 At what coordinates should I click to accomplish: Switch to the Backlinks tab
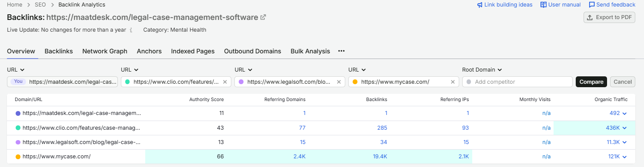pos(59,51)
